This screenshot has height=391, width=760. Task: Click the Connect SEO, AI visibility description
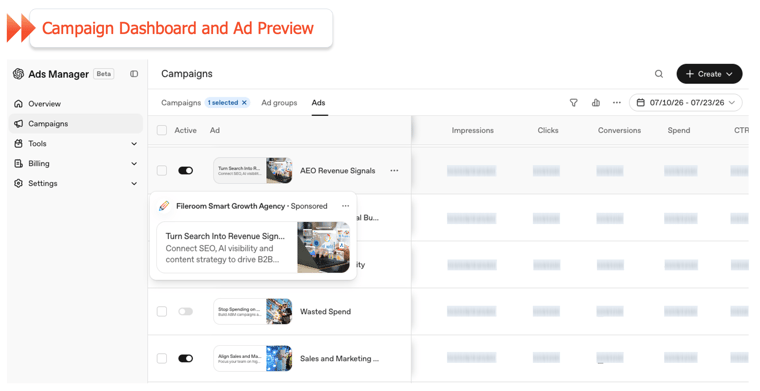(x=222, y=254)
